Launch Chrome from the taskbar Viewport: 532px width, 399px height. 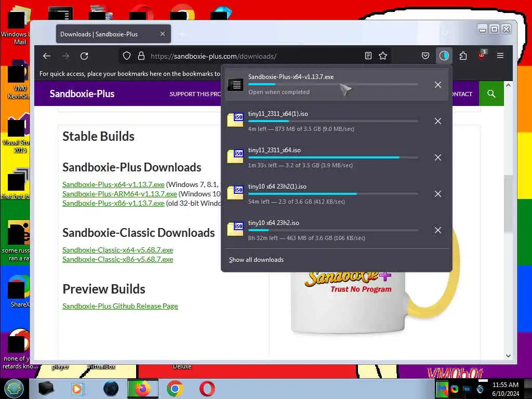[175, 389]
